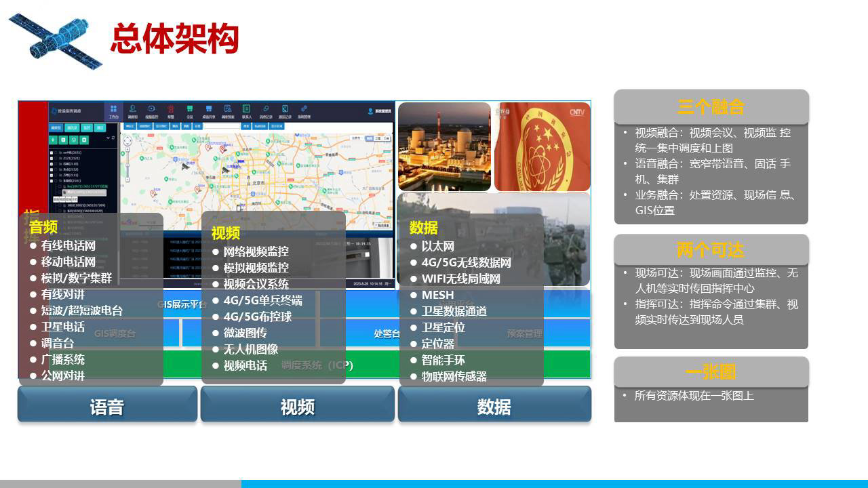Image resolution: width=868 pixels, height=488 pixels.
Task: Select the fourth teal tab in left panel
Action: [x=100, y=127]
